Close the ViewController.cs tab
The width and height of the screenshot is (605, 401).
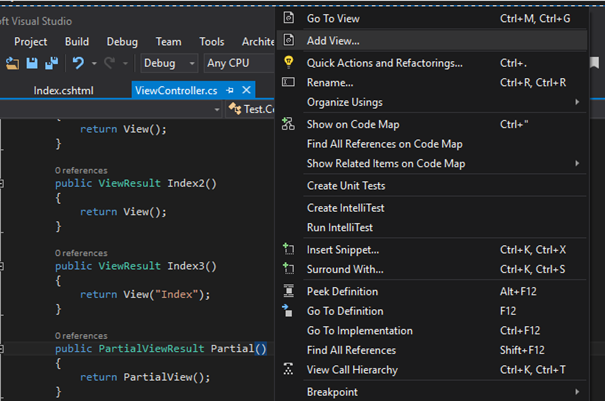click(246, 90)
